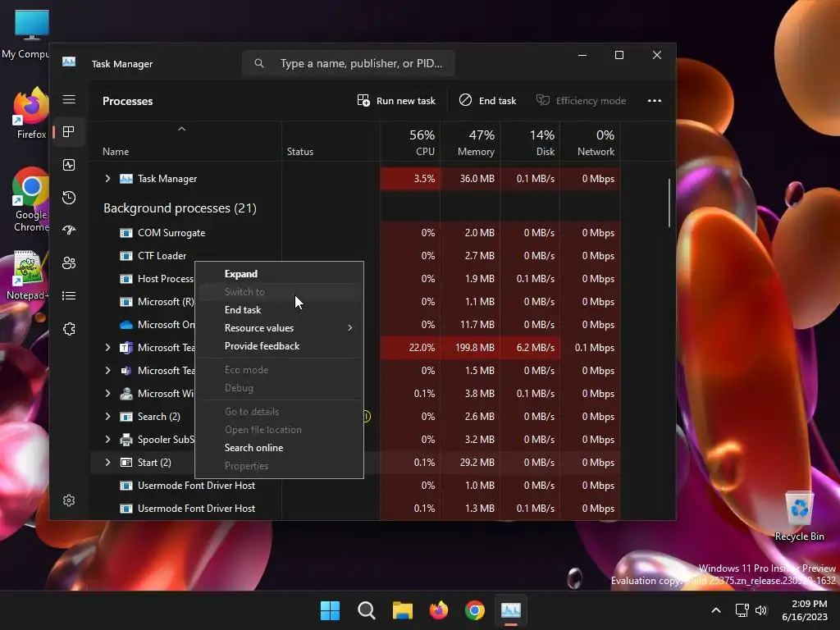Click the suspended status icon on Search row
840x630 pixels.
pyautogui.click(x=367, y=416)
